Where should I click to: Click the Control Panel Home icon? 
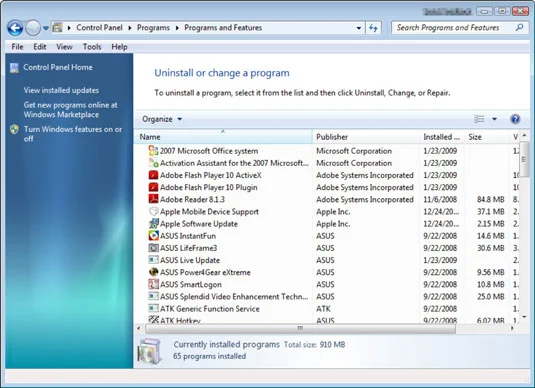point(14,68)
